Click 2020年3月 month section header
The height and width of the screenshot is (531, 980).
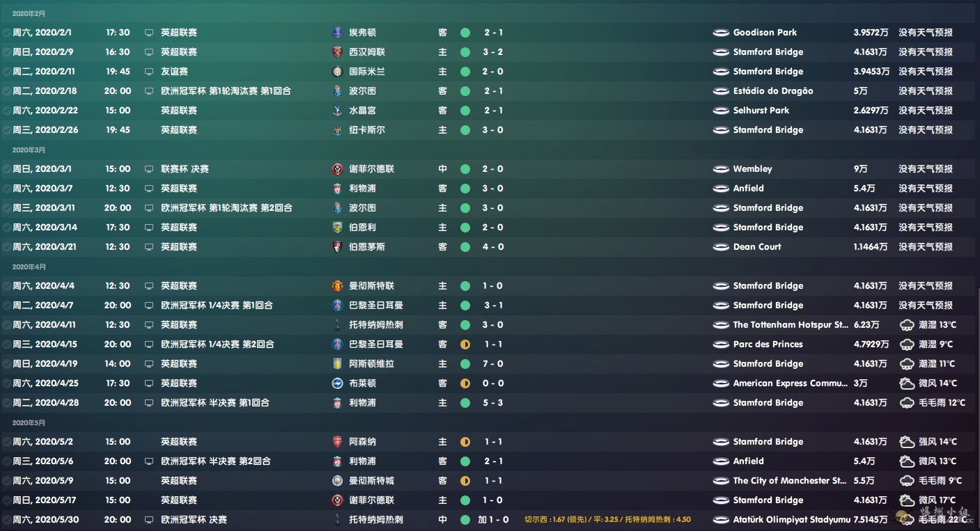click(29, 150)
